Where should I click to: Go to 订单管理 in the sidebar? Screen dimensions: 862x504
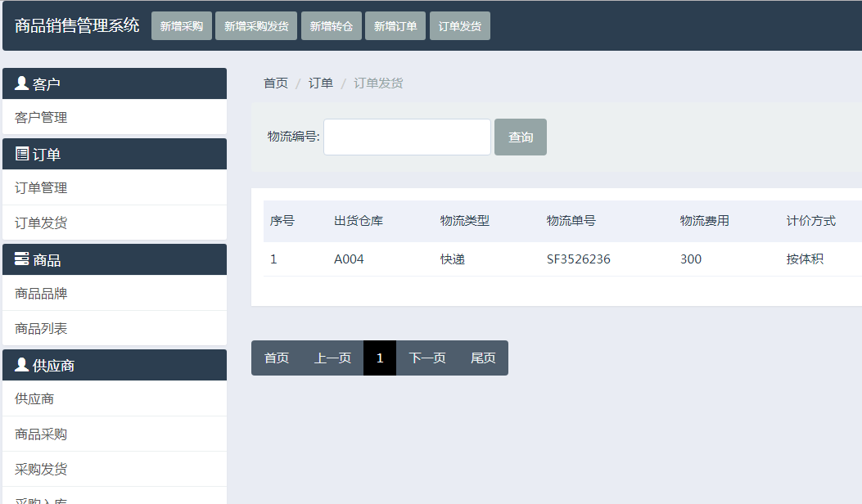pos(41,188)
